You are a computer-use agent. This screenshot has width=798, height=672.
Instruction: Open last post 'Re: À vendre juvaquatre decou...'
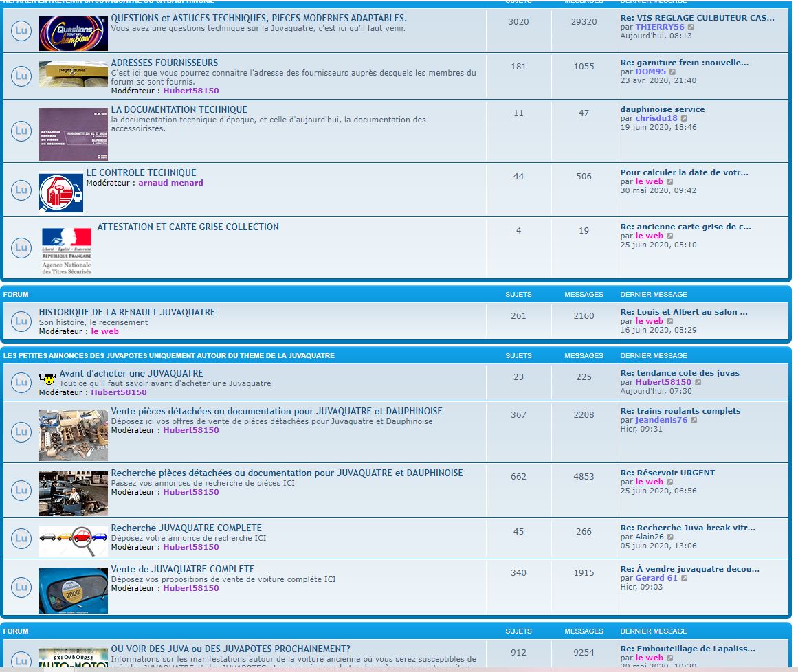pyautogui.click(x=690, y=569)
